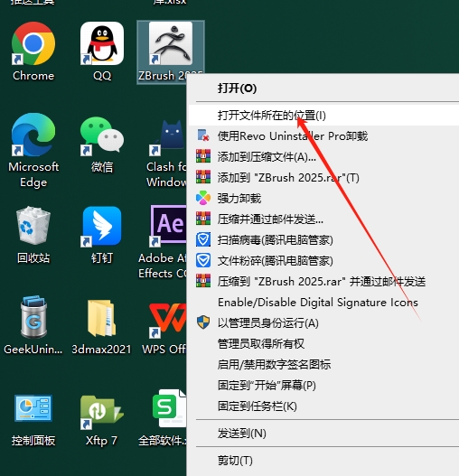Choose 扫描病毒(腾讯电脑管家) menu entry
Image resolution: width=459 pixels, height=476 pixels.
pos(323,240)
